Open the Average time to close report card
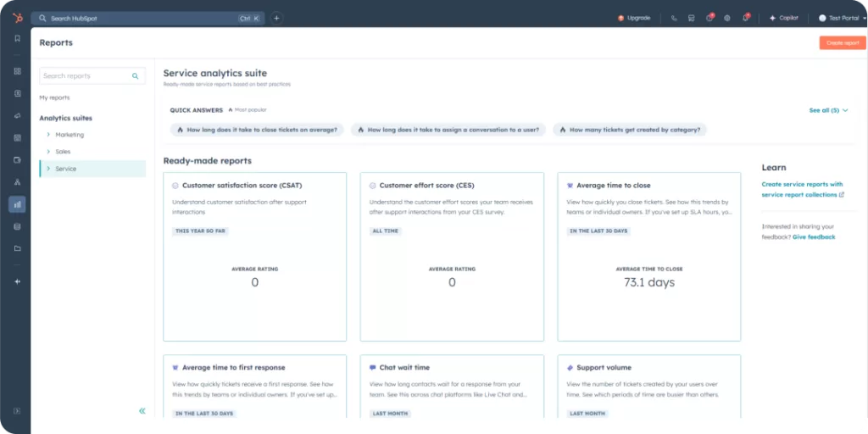Viewport: 868px width, 434px height. pos(648,256)
